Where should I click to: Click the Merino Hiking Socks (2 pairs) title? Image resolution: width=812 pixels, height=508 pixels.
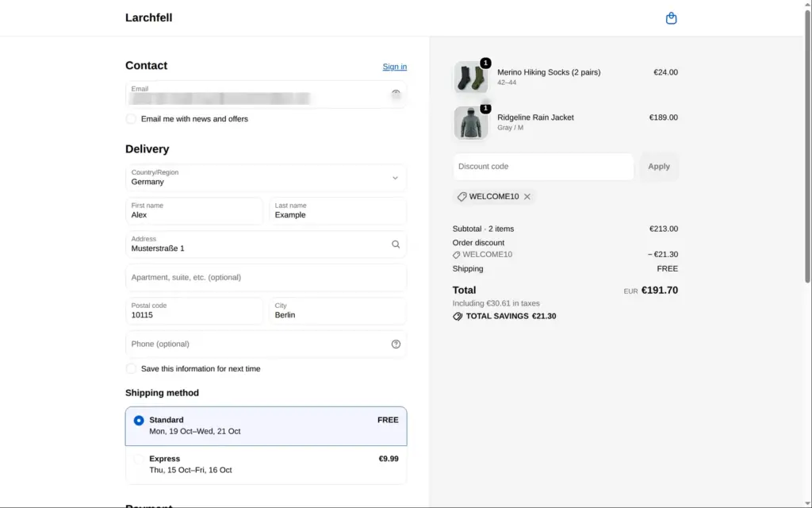click(x=549, y=72)
